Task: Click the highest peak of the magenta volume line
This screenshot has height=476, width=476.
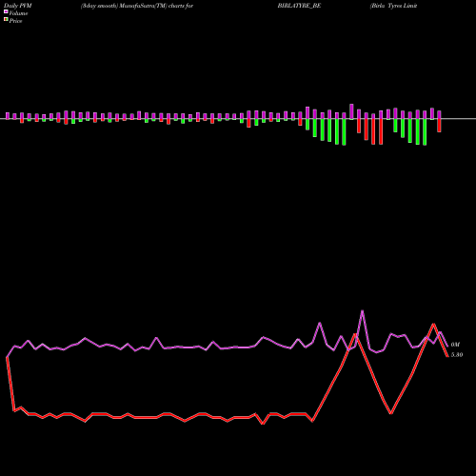Action: tap(363, 311)
